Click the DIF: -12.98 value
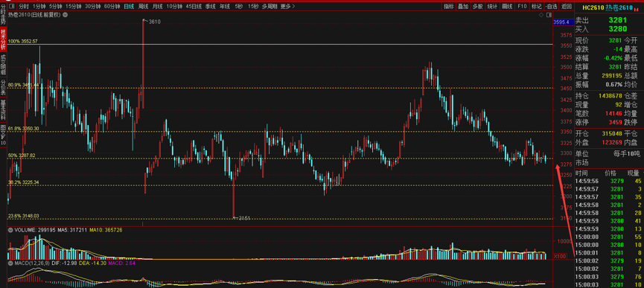This screenshot has width=644, height=288. click(x=64, y=263)
